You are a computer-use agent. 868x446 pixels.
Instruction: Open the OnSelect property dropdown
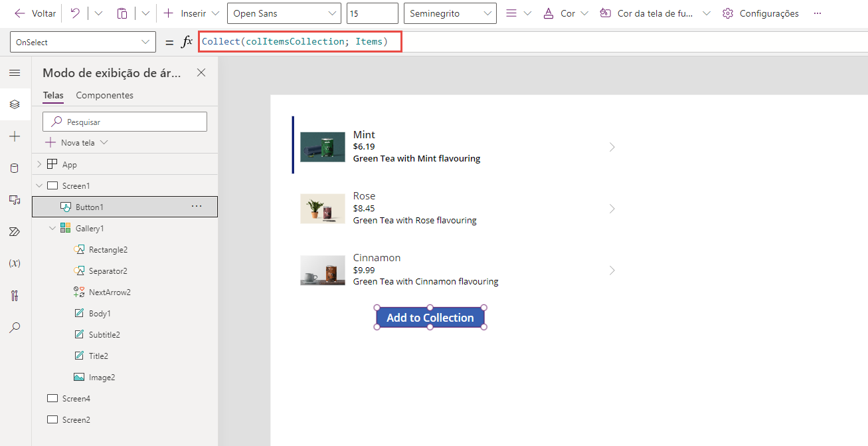[83, 42]
